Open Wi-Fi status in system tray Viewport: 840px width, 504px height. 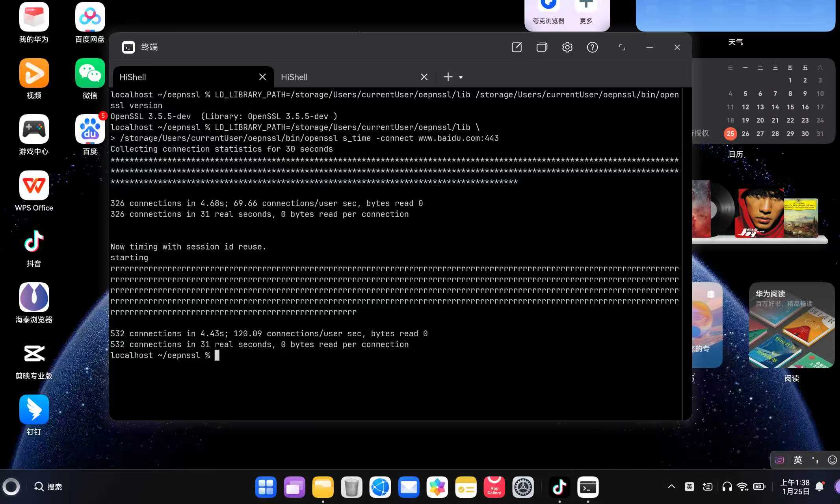[x=742, y=487]
